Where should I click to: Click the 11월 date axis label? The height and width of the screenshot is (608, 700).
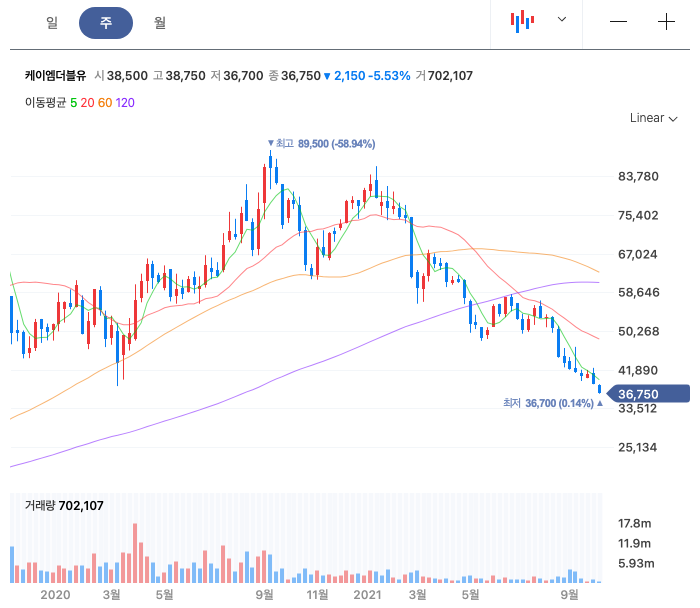point(317,595)
